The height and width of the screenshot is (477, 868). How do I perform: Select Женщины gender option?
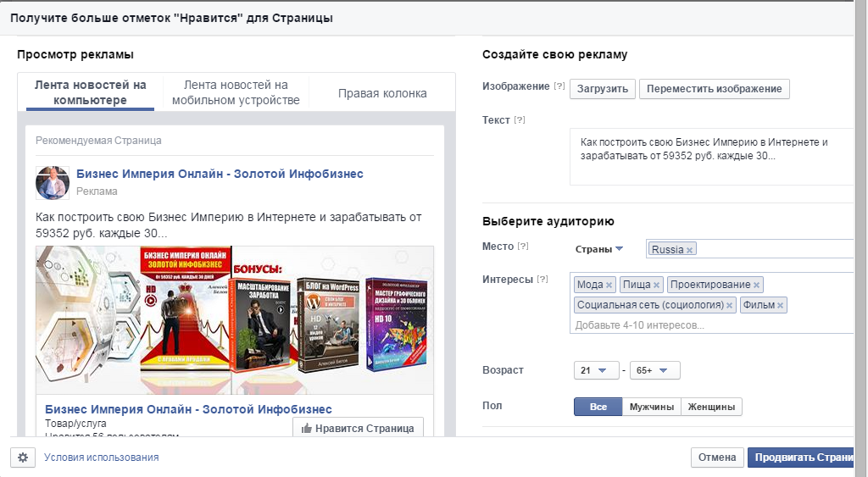click(x=711, y=407)
